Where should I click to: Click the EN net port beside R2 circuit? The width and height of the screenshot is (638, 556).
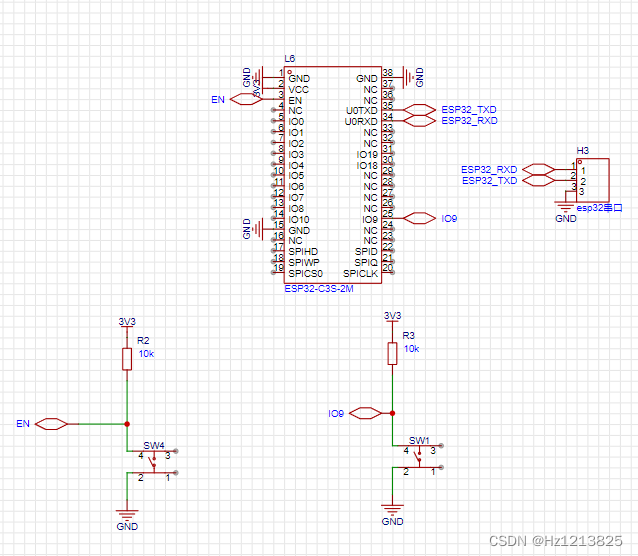click(x=51, y=424)
